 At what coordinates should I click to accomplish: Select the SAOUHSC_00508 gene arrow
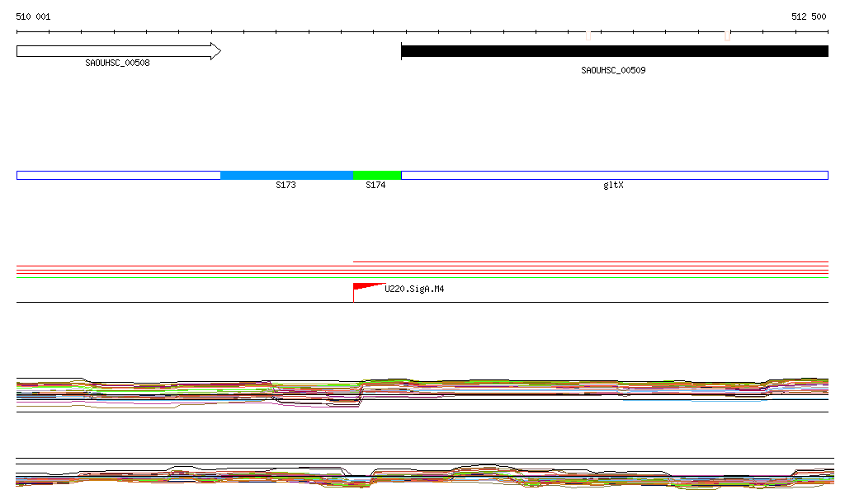pyautogui.click(x=118, y=51)
